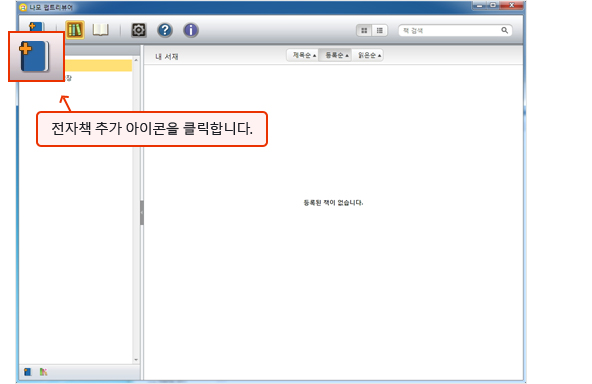The width and height of the screenshot is (592, 384).
Task: Open settings with the gear icon
Action: (x=139, y=30)
